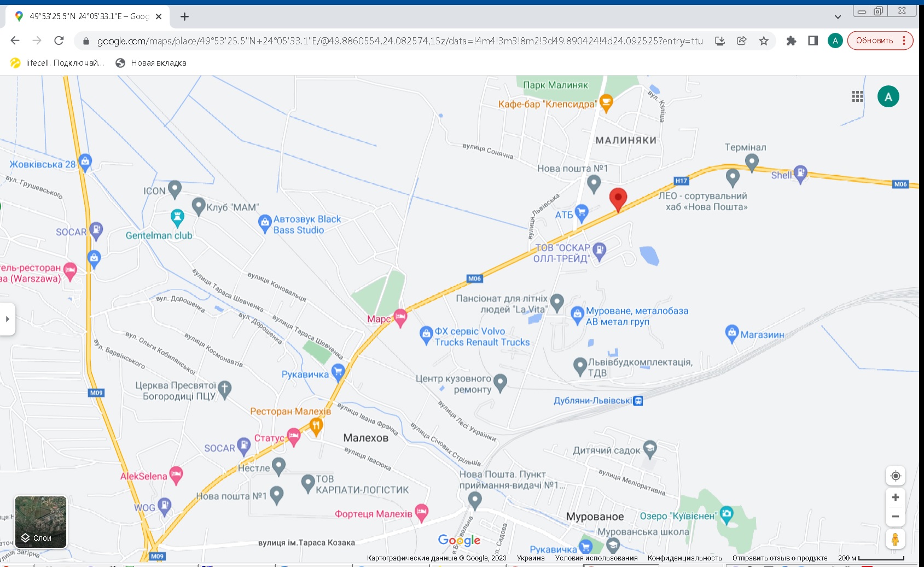Click the АТБ shopping cart marker
Screen dimensions: 924x567
pos(581,212)
